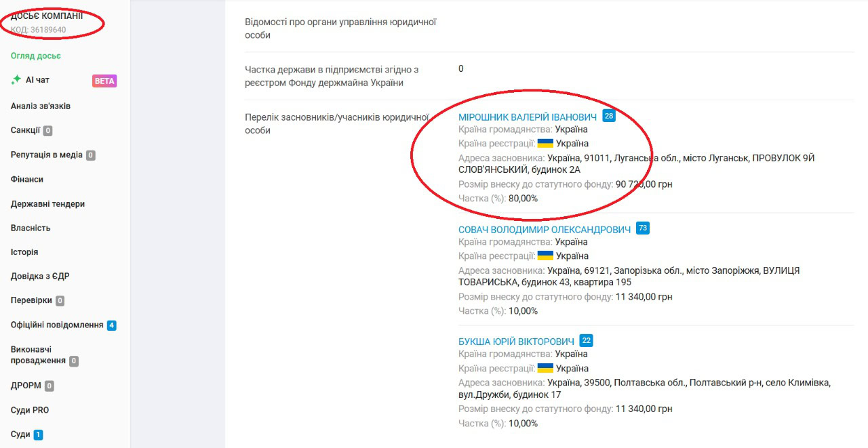
Task: Select Репутація в медіа menu item
Action: pos(47,155)
